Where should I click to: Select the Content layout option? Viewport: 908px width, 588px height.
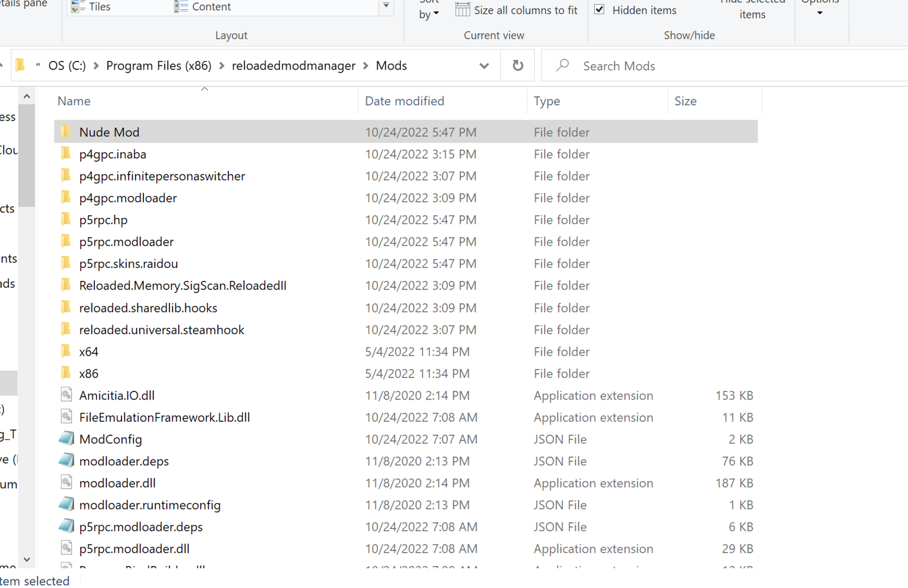tap(203, 7)
